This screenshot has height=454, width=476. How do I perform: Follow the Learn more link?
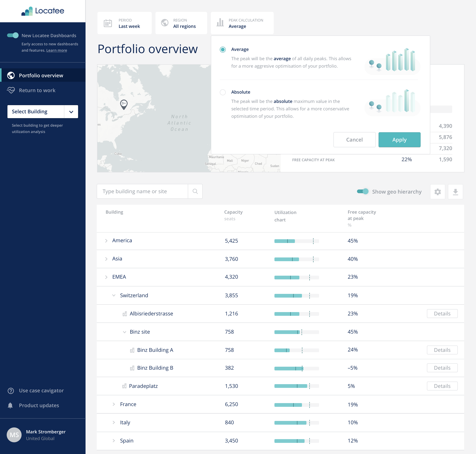(57, 50)
